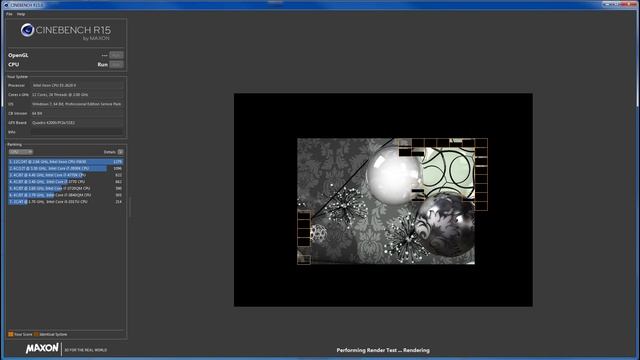Select ranking row 2 Core i7-3930K
Screen dimensions: 640x360
tap(66, 168)
